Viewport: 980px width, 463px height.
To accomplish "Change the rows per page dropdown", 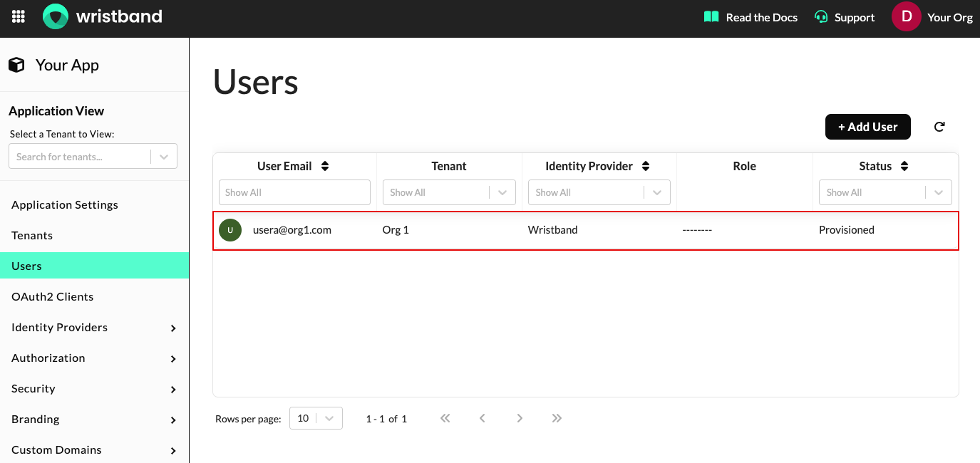I will point(316,418).
